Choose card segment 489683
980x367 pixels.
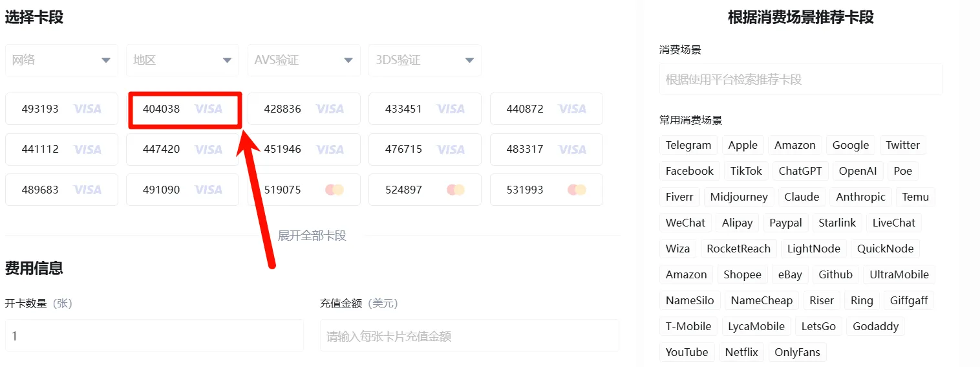pos(61,190)
